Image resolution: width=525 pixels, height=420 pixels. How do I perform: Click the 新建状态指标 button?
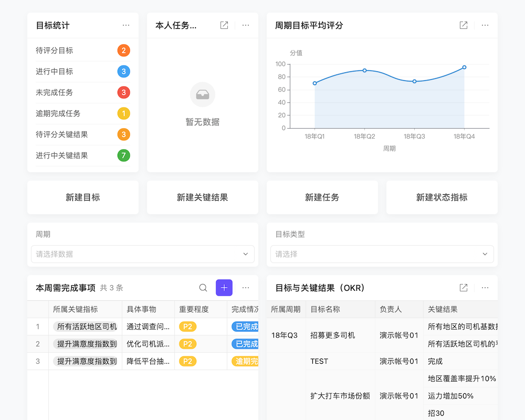click(x=442, y=197)
